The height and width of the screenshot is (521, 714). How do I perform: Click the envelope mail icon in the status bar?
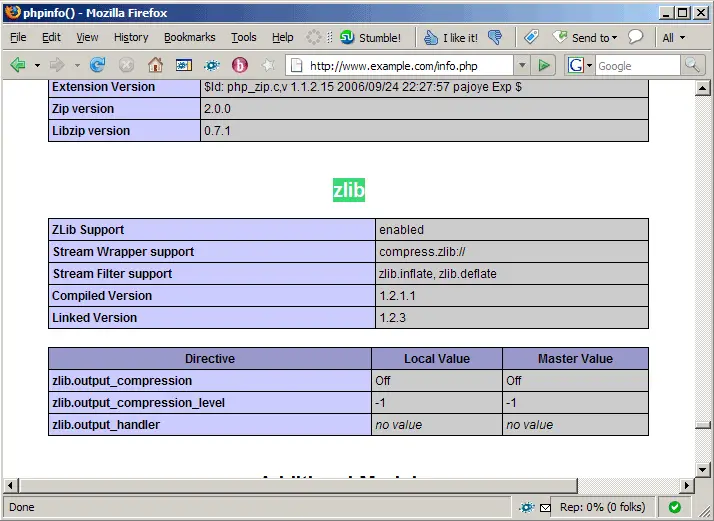tap(545, 507)
